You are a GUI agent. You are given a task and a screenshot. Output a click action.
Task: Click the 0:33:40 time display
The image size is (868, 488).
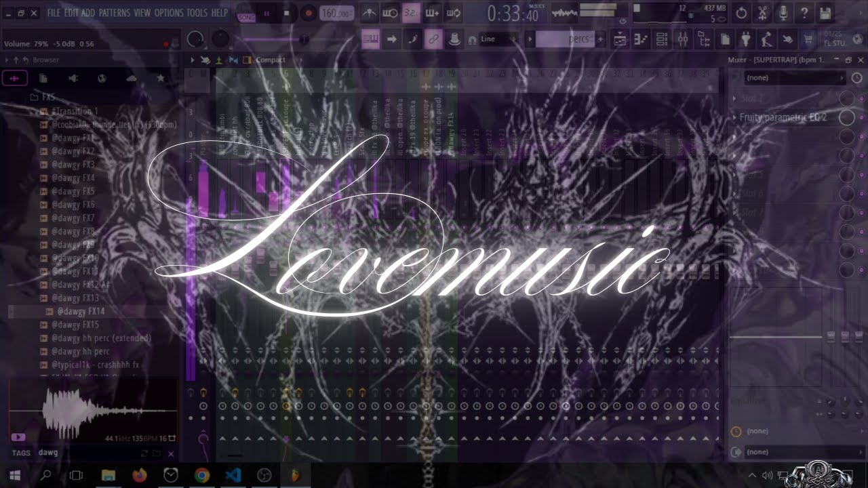513,14
